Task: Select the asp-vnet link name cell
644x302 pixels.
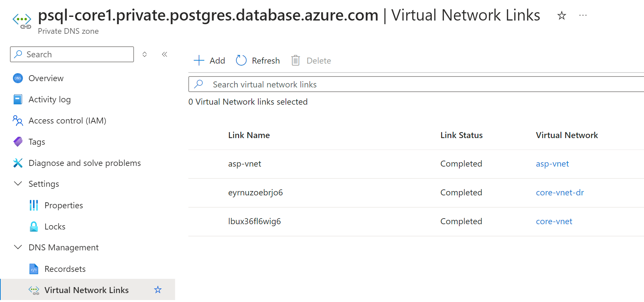Action: click(x=244, y=164)
